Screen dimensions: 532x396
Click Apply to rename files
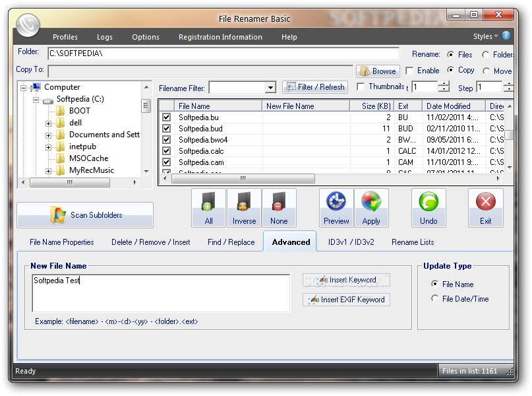[371, 207]
